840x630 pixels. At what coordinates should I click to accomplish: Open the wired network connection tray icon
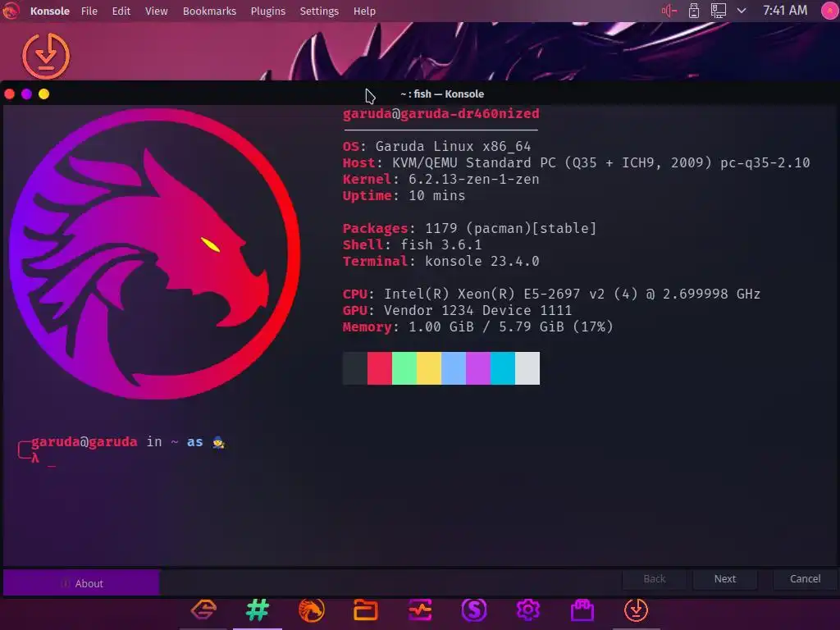click(x=719, y=11)
